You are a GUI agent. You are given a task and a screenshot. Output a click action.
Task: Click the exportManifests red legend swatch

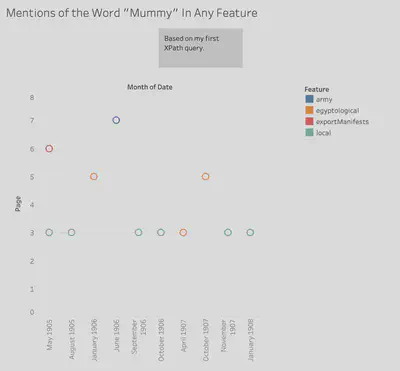coord(309,121)
